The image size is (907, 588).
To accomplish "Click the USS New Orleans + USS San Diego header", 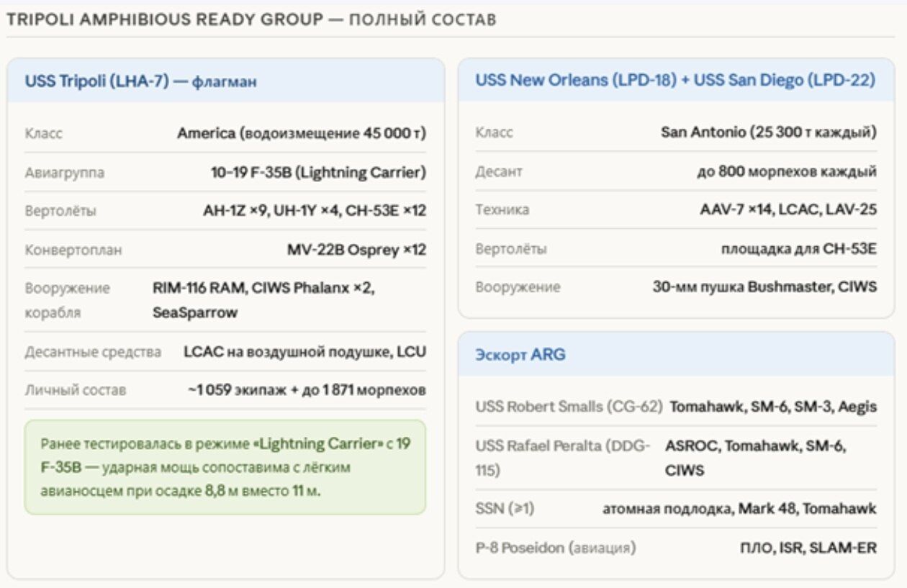I will point(674,81).
